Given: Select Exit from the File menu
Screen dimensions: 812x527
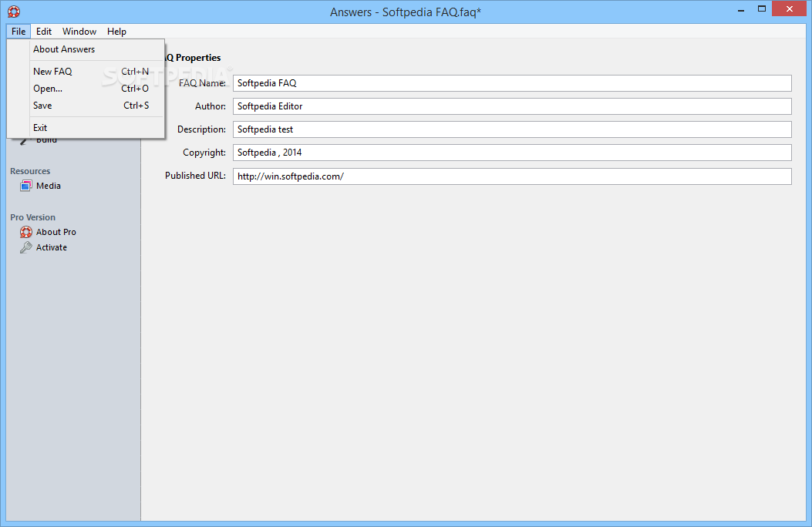Looking at the screenshot, I should click(86, 128).
